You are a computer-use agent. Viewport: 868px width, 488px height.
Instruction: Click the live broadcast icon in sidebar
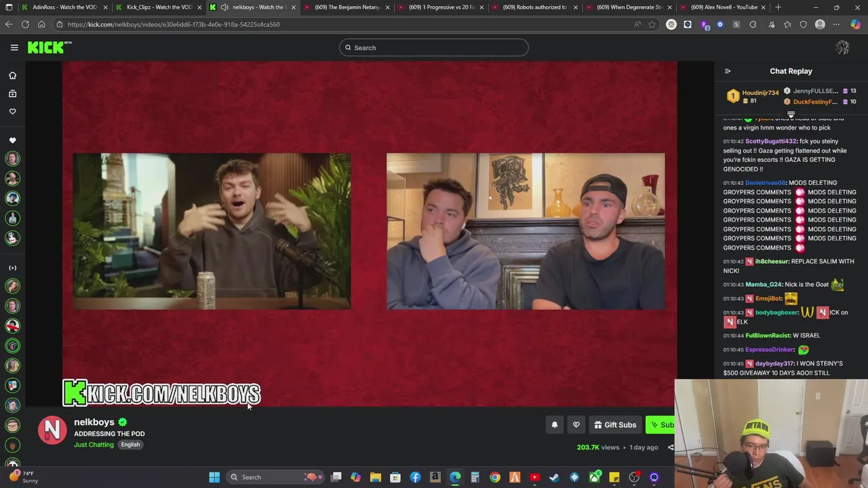pyautogui.click(x=12, y=268)
